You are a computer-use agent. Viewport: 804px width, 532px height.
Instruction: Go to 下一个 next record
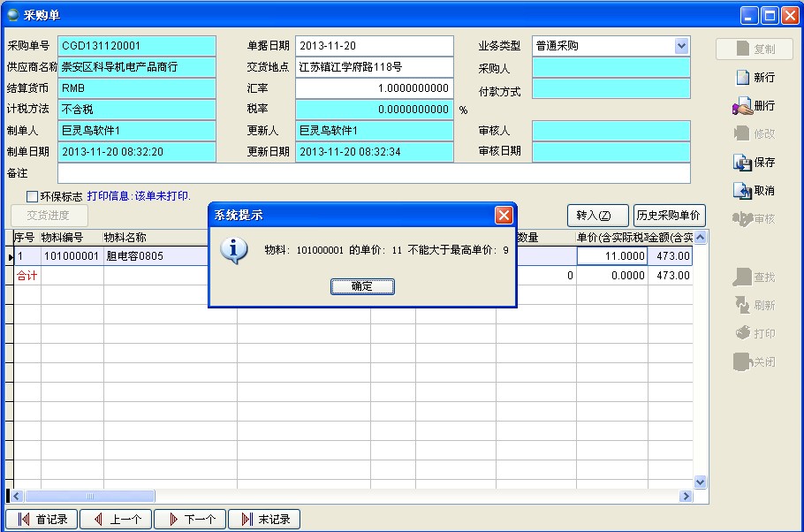tap(191, 520)
